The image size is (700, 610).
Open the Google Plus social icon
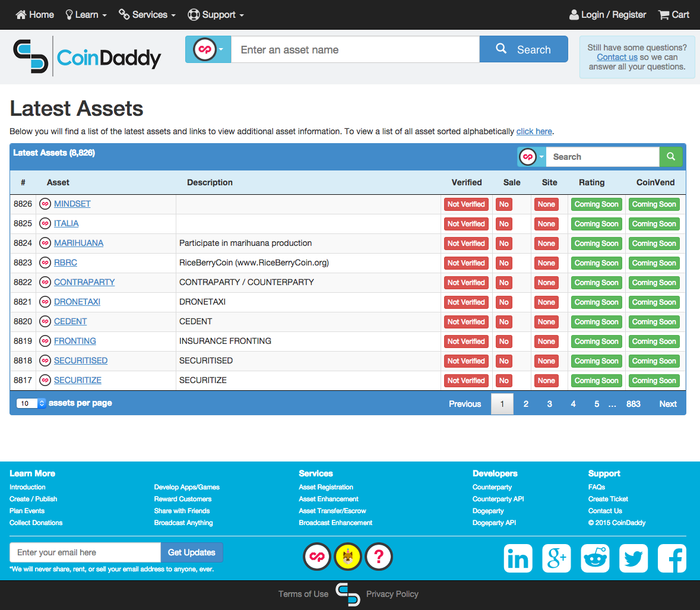pos(556,558)
